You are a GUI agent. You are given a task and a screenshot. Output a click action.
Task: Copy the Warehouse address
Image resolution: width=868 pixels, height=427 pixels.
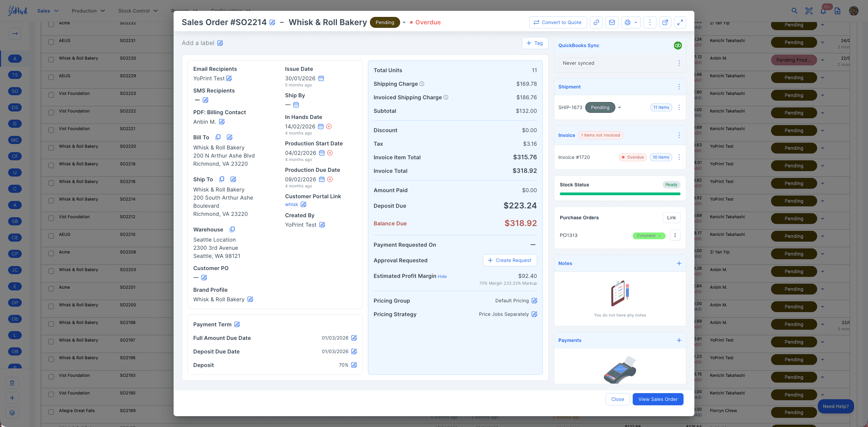click(x=232, y=229)
